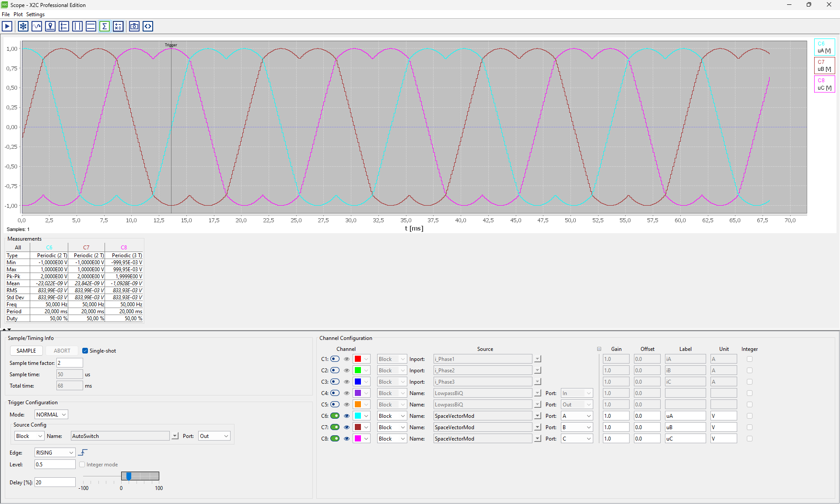Click the camera screenshot toolbar icon
This screenshot has height=504, width=840.
tap(134, 26)
